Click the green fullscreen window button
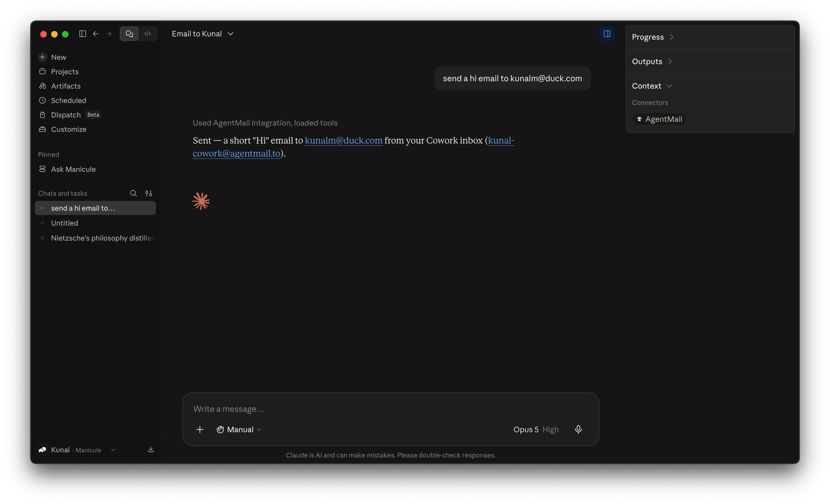Viewport: 830px width, 504px height. click(65, 34)
